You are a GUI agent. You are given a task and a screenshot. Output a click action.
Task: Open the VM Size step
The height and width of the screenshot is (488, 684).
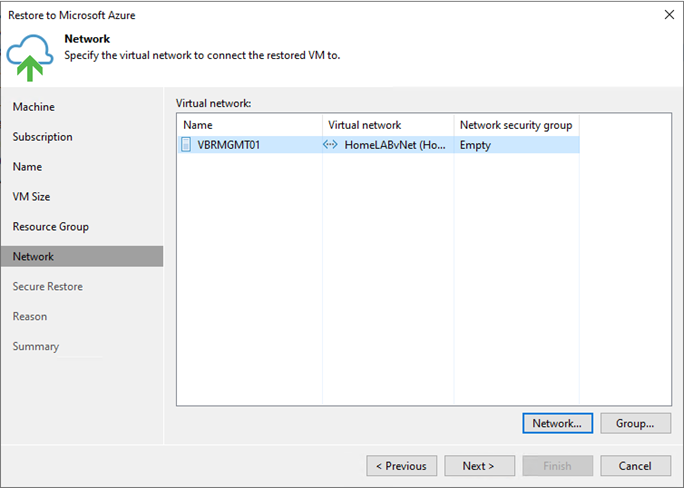click(x=31, y=197)
